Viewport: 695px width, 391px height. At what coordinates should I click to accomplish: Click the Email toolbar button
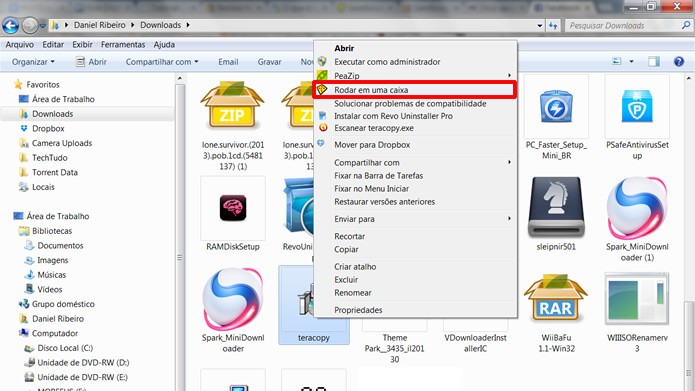coord(228,62)
